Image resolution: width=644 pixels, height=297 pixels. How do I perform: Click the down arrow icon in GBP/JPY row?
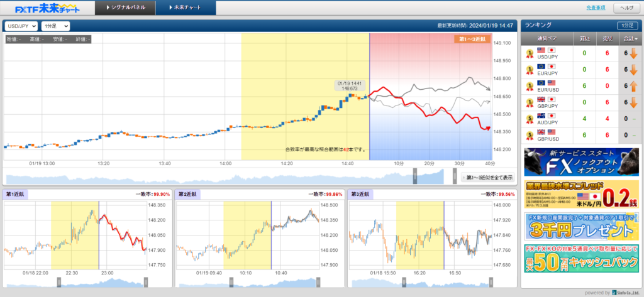633,102
